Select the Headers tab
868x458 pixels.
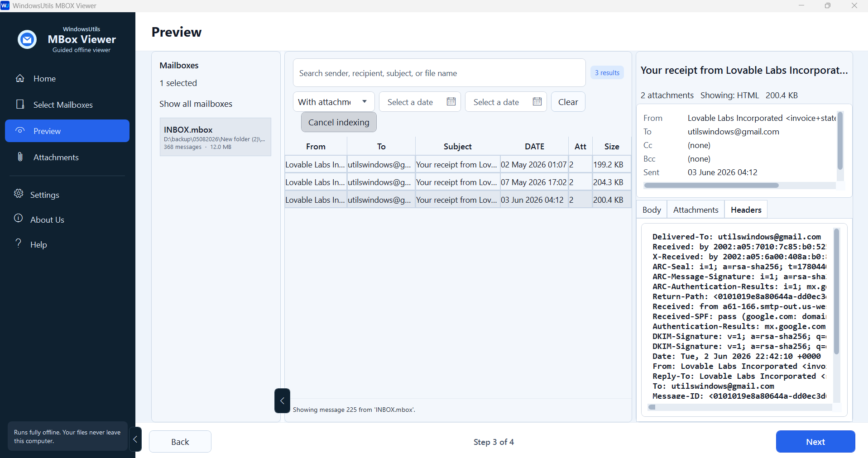(746, 210)
